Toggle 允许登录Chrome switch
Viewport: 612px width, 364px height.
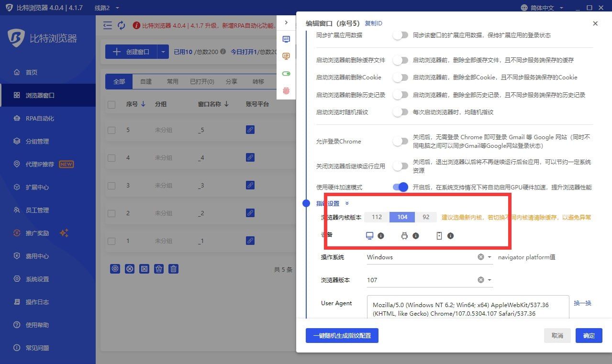(x=401, y=141)
